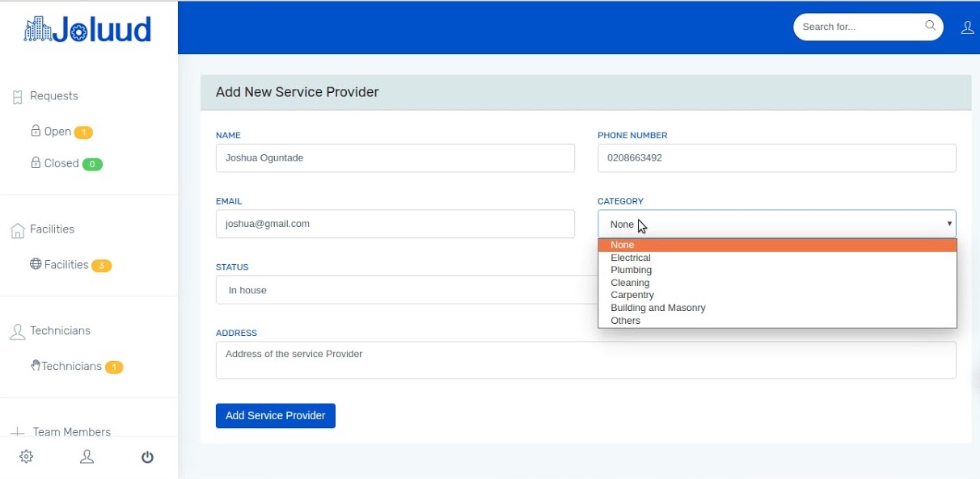Click the Address text field

click(x=585, y=359)
